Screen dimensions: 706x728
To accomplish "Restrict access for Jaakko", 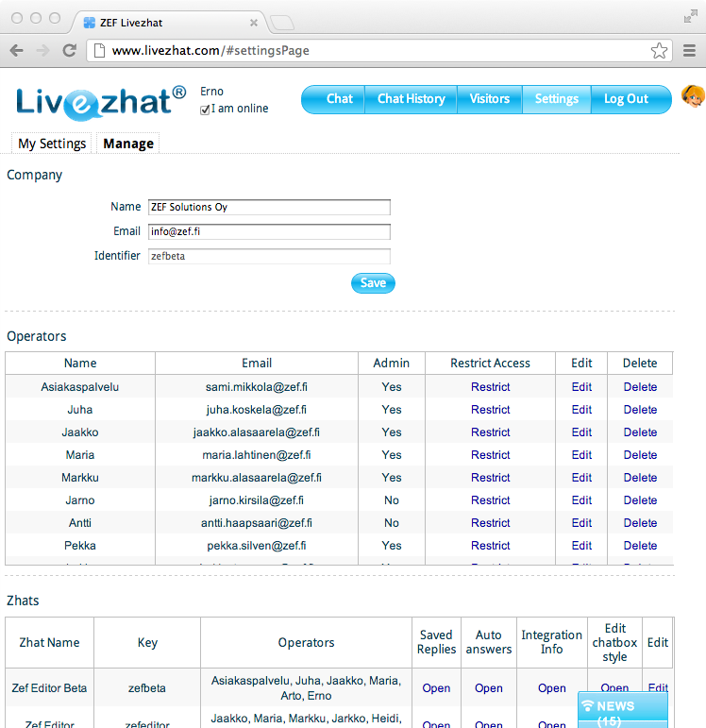I will pos(490,432).
